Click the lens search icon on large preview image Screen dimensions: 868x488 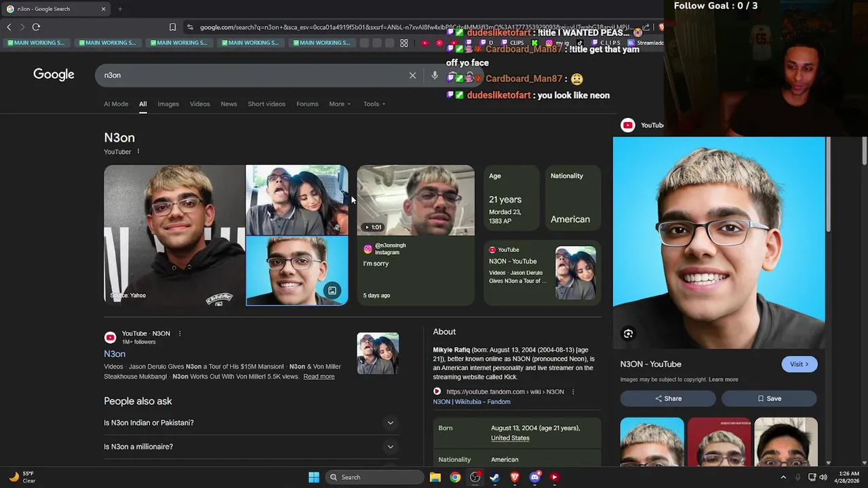point(628,333)
